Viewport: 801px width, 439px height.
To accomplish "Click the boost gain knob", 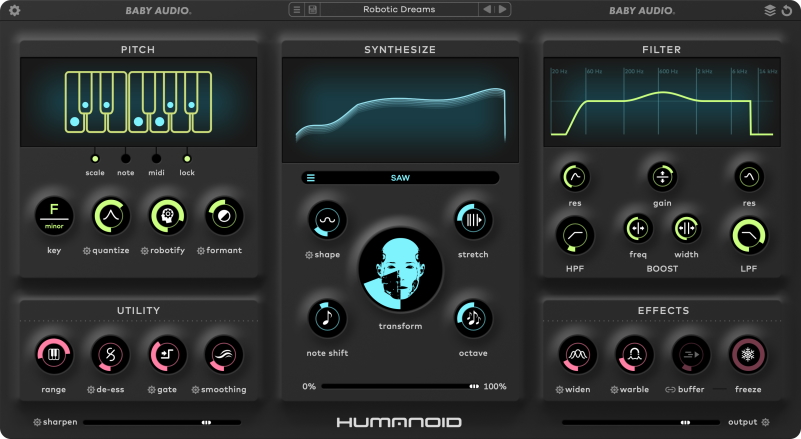I will [662, 177].
